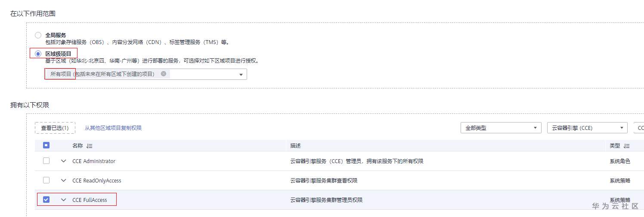Image resolution: width=644 pixels, height=217 pixels.
Task: Select the 全局服务 radio button
Action: (x=38, y=35)
